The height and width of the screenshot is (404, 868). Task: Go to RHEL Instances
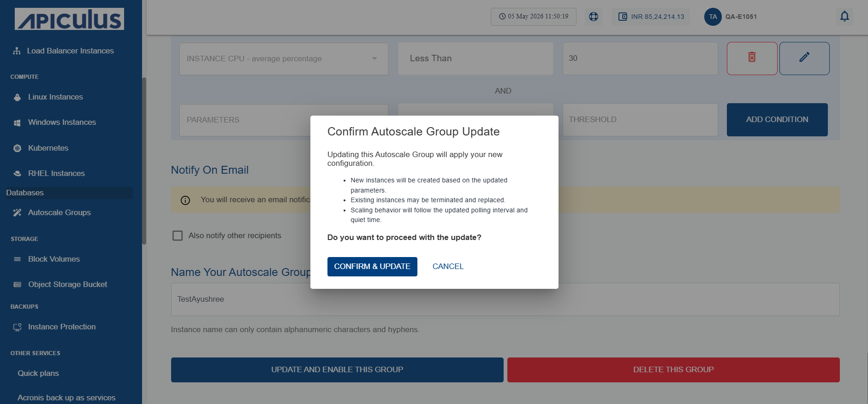(56, 174)
